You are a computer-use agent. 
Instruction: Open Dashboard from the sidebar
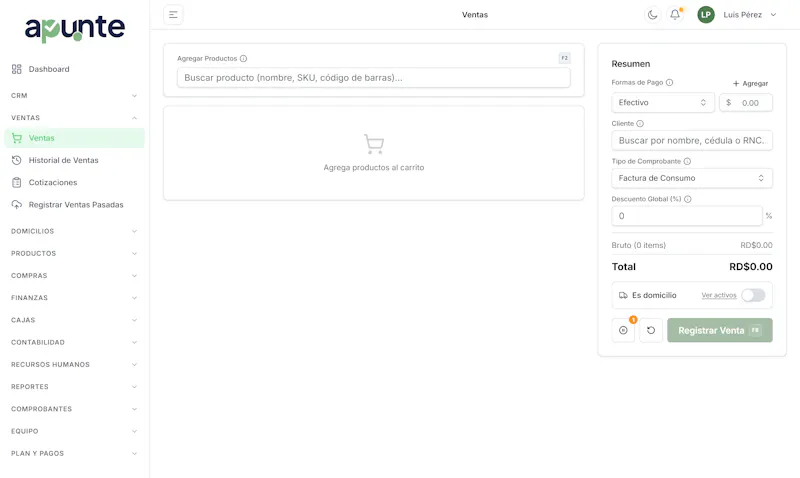click(x=74, y=69)
